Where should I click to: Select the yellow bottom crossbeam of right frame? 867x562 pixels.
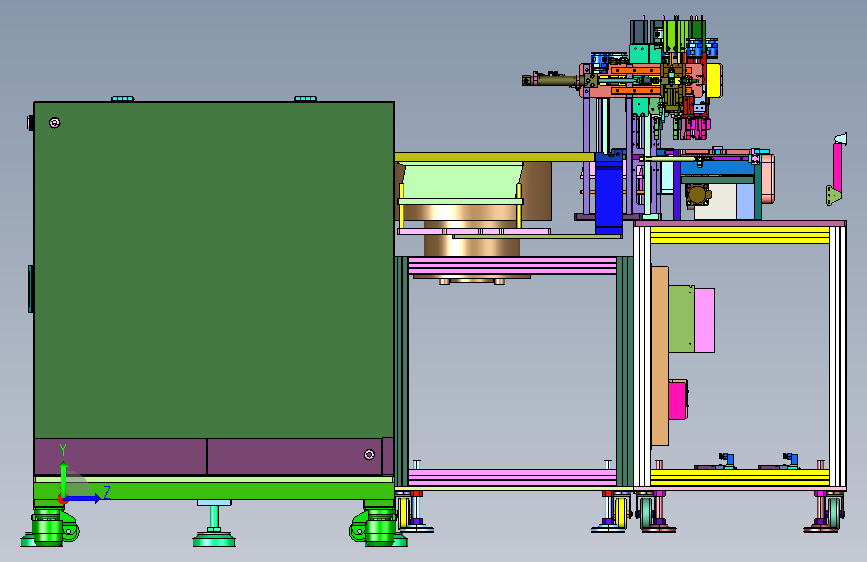[740, 477]
